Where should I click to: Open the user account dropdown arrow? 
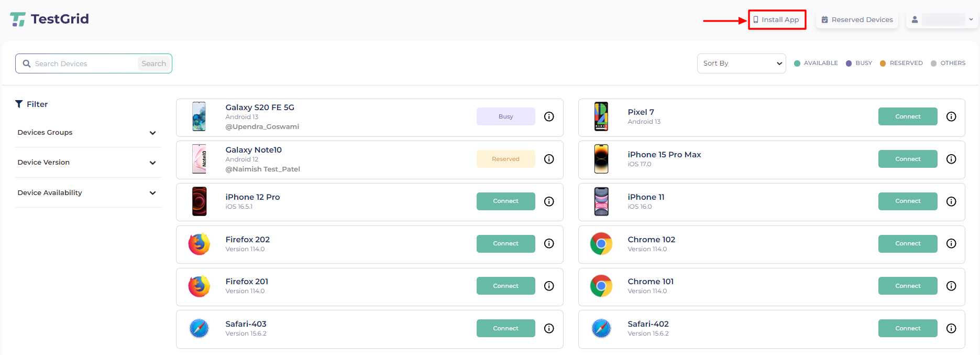pyautogui.click(x=971, y=19)
